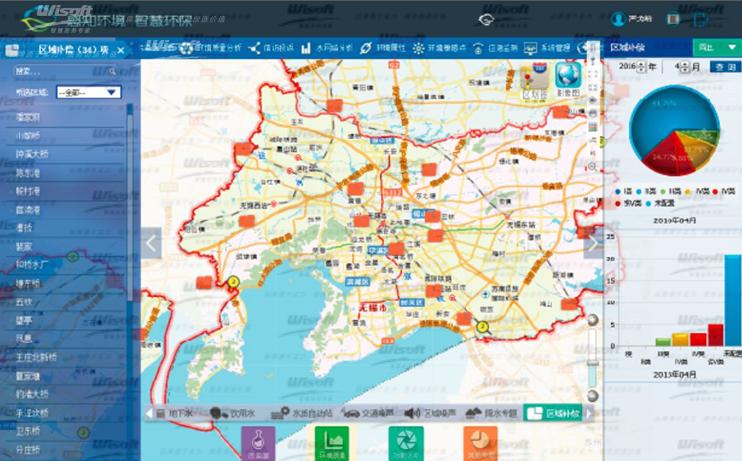Click the user profile avatar icon
Image resolution: width=742 pixels, height=461 pixels.
(618, 18)
